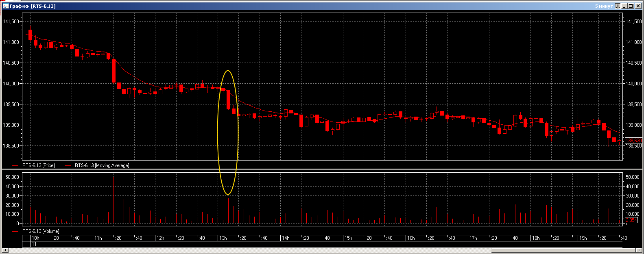The width and height of the screenshot is (644, 254).
Task: Click the right arrow of horizontal scrollbar
Action: pyautogui.click(x=639, y=250)
